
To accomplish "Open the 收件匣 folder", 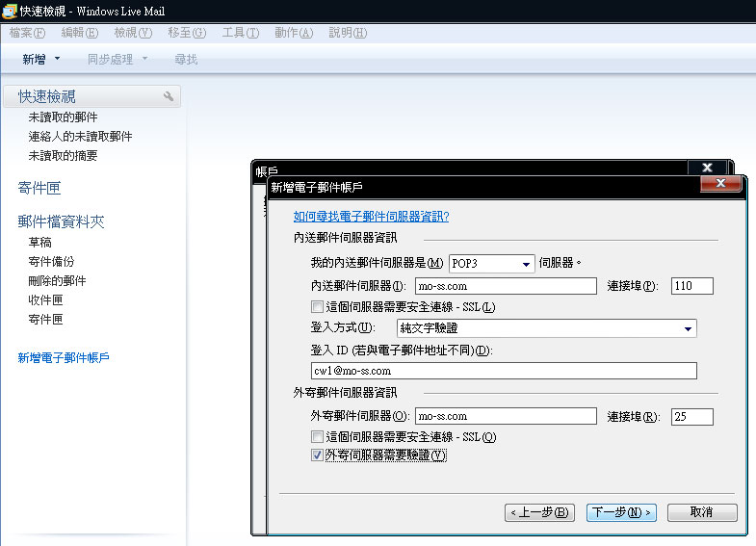I will click(x=45, y=299).
